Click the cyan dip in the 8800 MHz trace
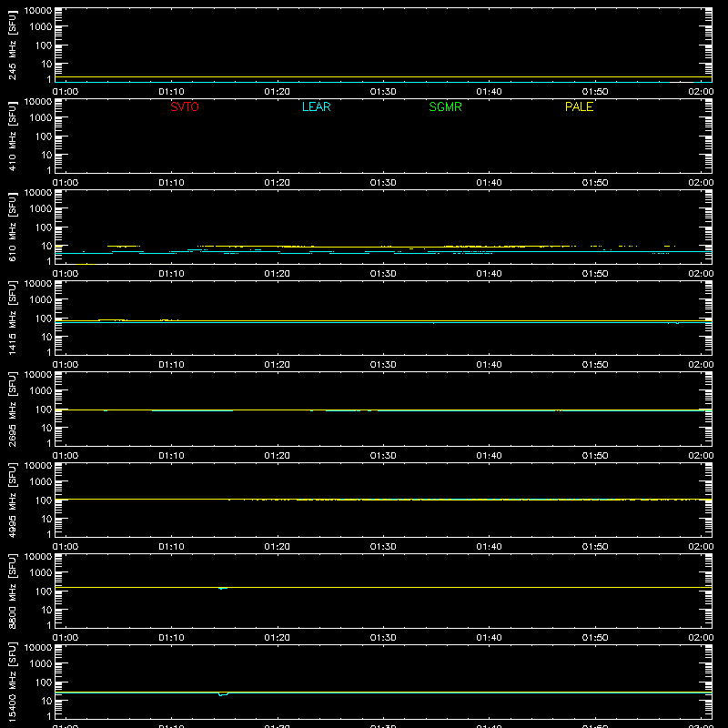The height and width of the screenshot is (728, 728). 223,588
